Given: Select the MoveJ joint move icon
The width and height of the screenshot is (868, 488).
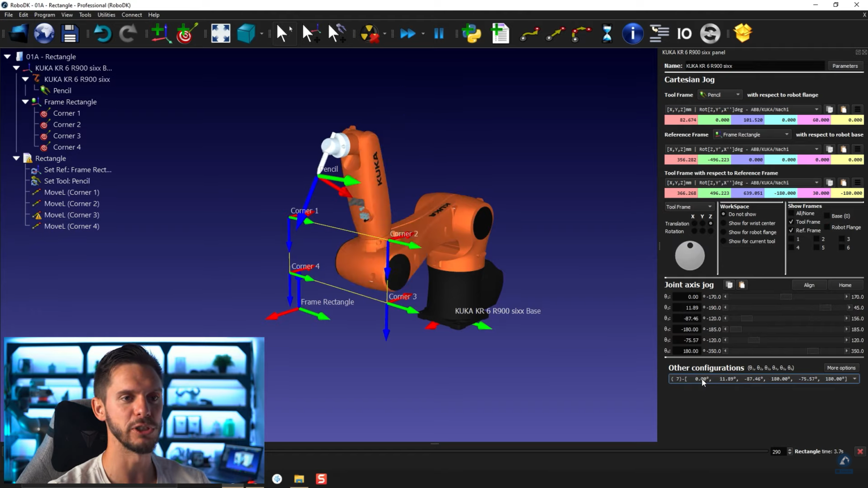Looking at the screenshot, I should click(530, 33).
